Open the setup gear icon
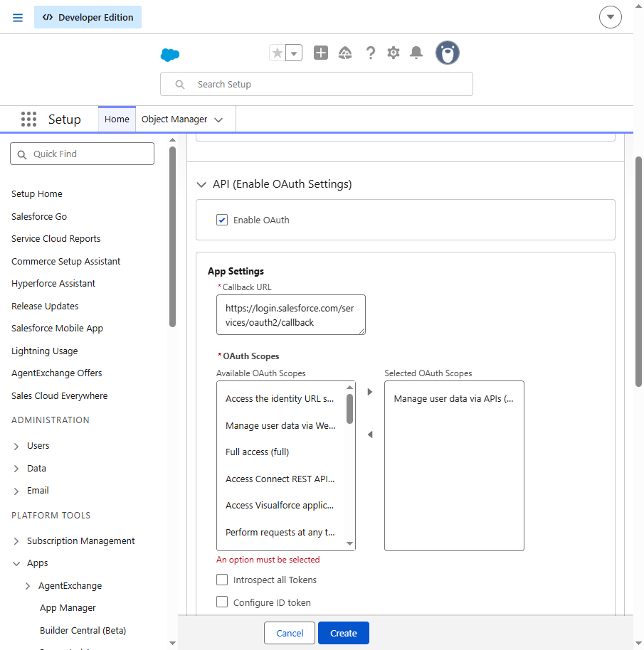 (x=393, y=53)
